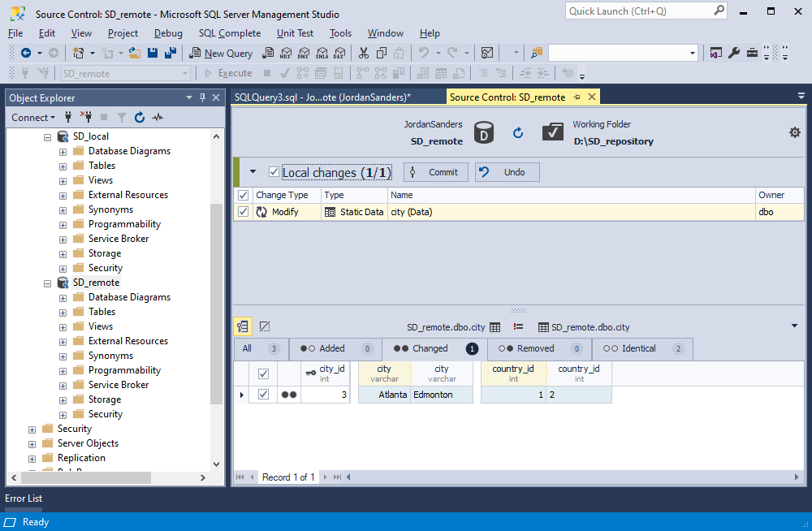Uncheck the city (Data) Modify row
Viewport: 812px width, 531px height.
tap(243, 212)
